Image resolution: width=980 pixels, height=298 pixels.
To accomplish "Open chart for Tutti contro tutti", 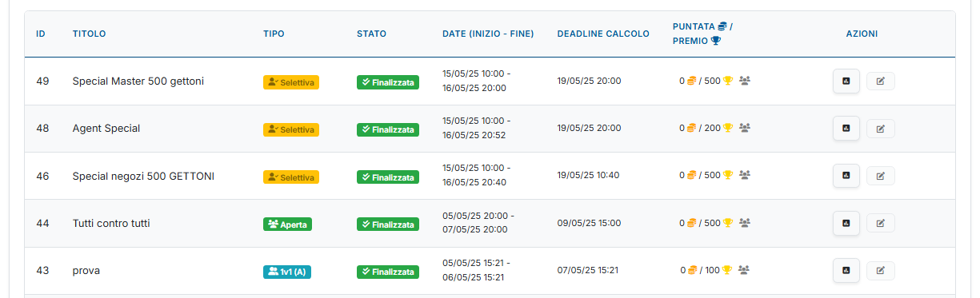I will click(846, 223).
